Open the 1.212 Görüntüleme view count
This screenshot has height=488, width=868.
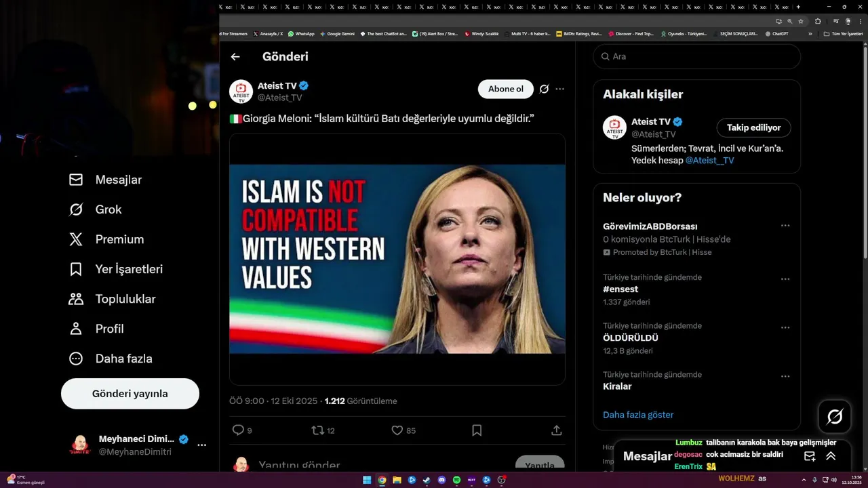pyautogui.click(x=361, y=401)
